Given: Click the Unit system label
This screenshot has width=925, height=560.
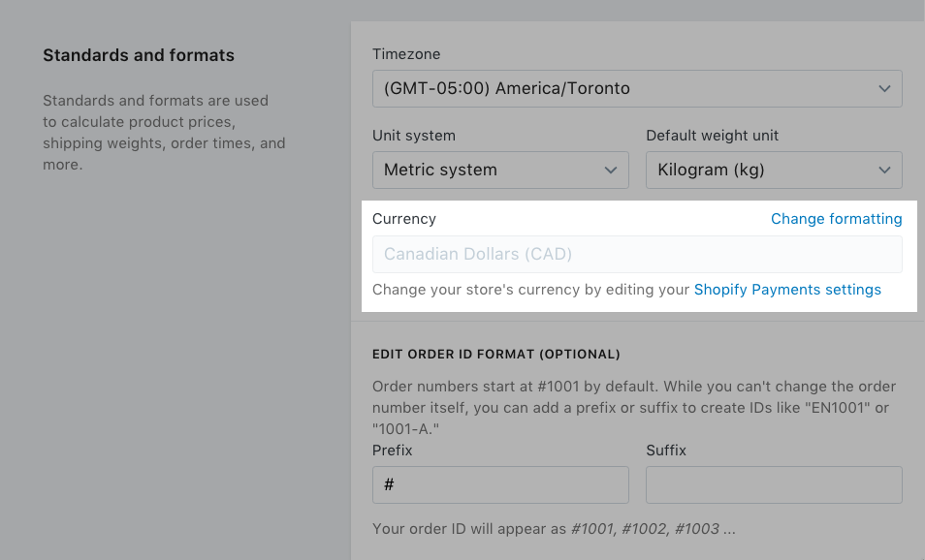Looking at the screenshot, I should (x=414, y=136).
